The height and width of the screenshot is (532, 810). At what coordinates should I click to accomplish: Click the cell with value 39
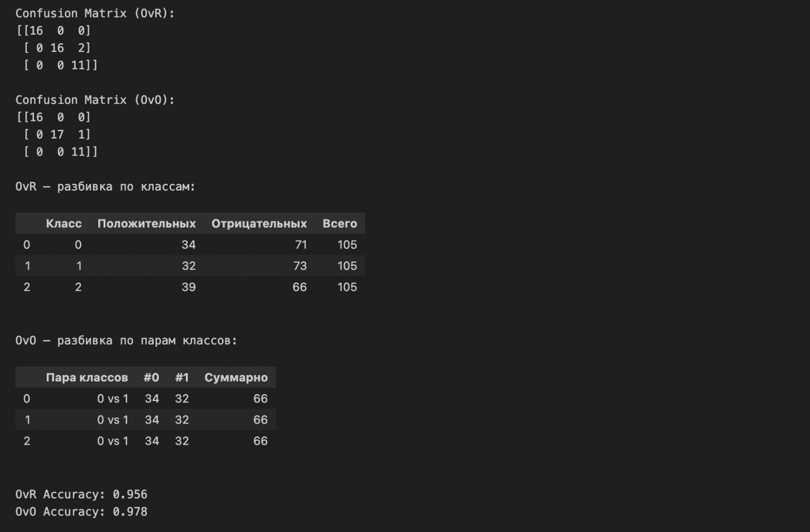click(x=188, y=287)
